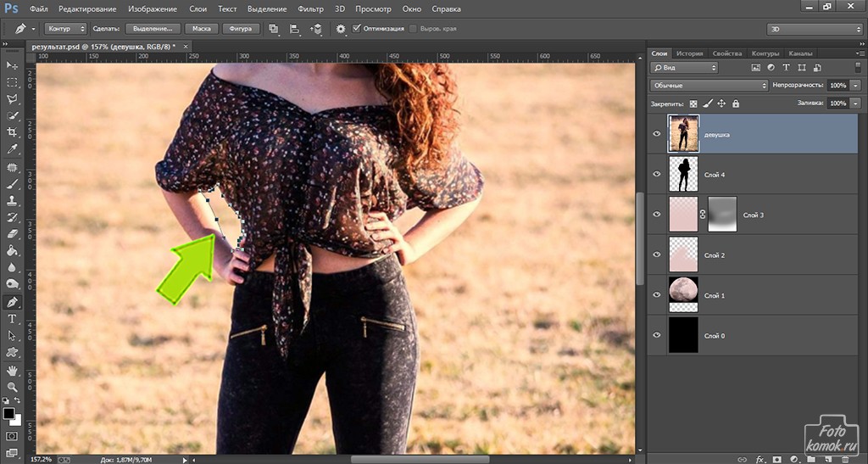Click the black foreground color swatch
This screenshot has height=464, width=868.
[8, 413]
